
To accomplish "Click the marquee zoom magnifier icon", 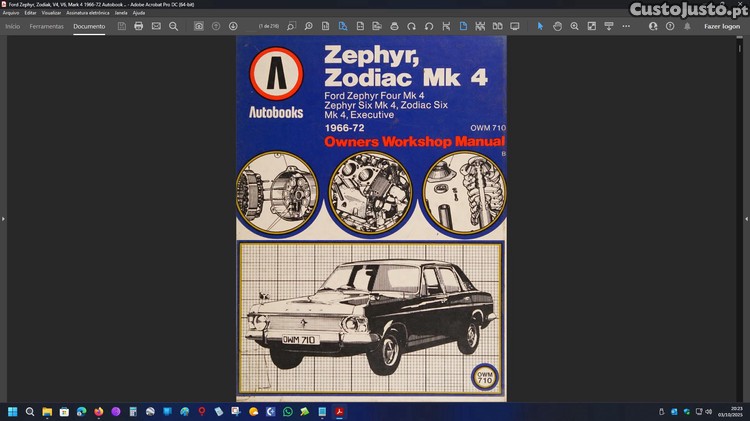I will (x=291, y=26).
